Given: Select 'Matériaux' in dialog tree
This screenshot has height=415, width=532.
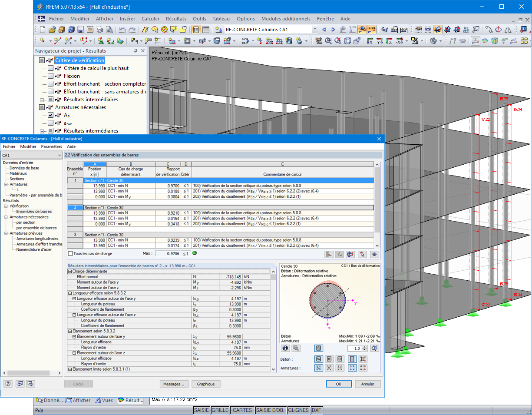Looking at the screenshot, I should click(x=19, y=173).
